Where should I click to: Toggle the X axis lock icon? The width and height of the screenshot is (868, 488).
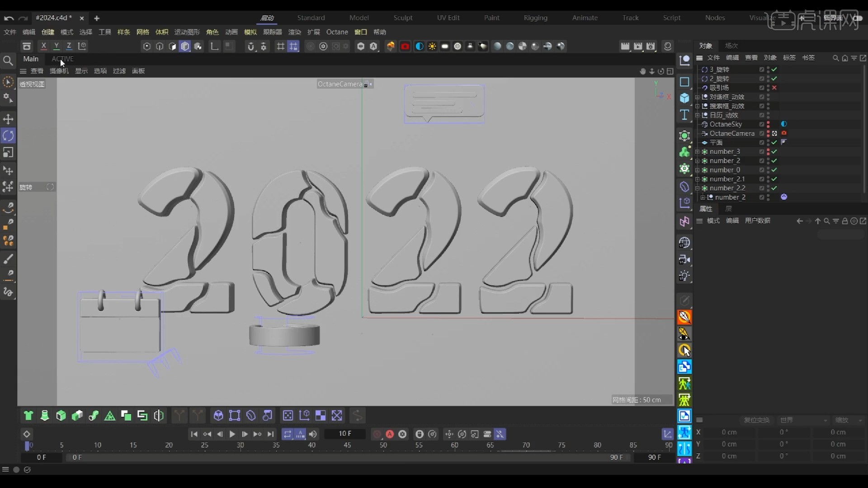tap(43, 46)
